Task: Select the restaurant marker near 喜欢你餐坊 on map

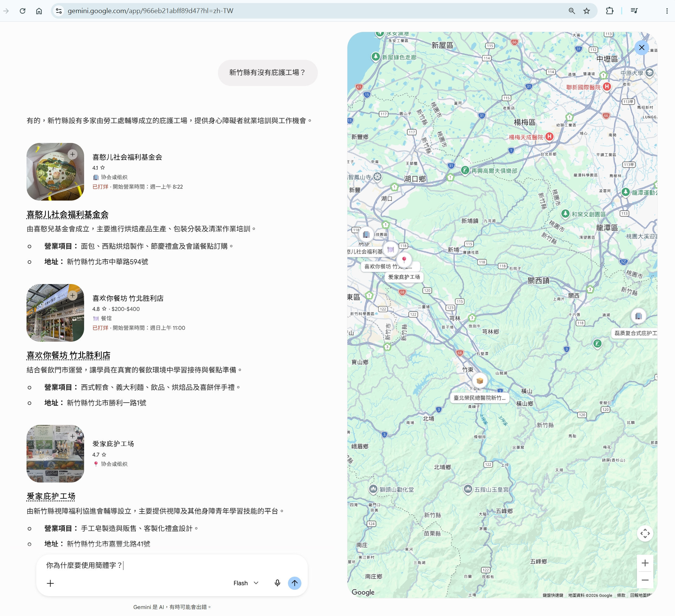Action: (390, 249)
